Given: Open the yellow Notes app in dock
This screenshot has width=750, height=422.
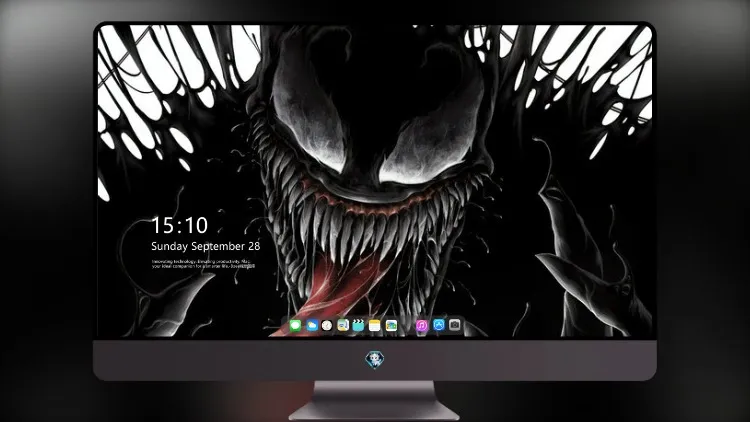Looking at the screenshot, I should point(375,326).
